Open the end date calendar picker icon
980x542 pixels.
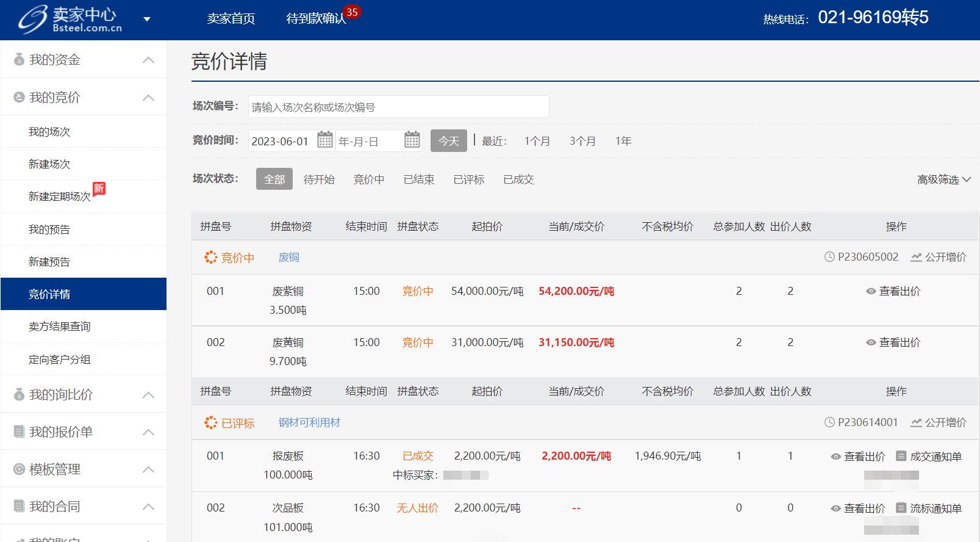click(412, 140)
